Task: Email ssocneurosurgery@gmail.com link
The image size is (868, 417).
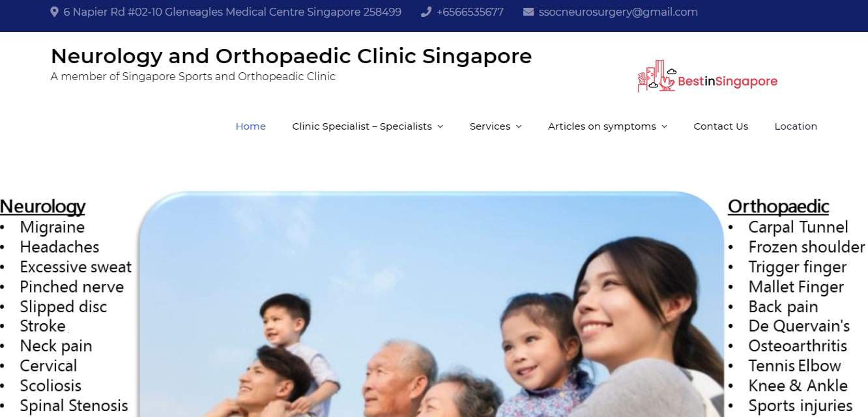Action: pyautogui.click(x=618, y=12)
